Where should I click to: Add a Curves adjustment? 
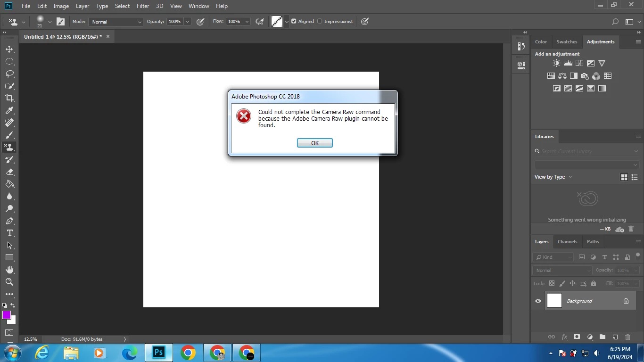point(579,63)
